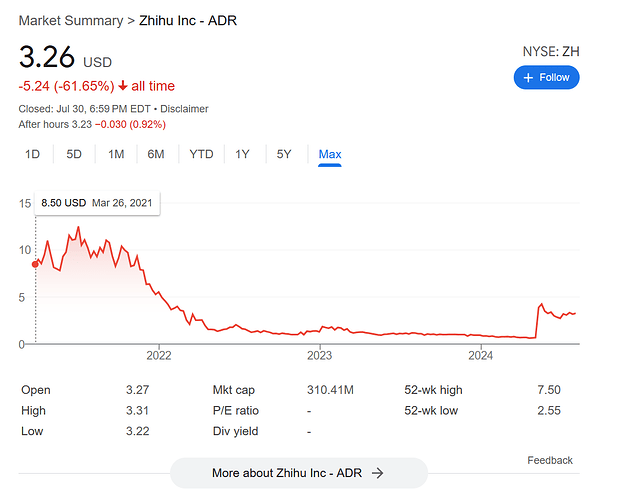Select the 5Y range tab
The width and height of the screenshot is (621, 500).
tap(284, 154)
